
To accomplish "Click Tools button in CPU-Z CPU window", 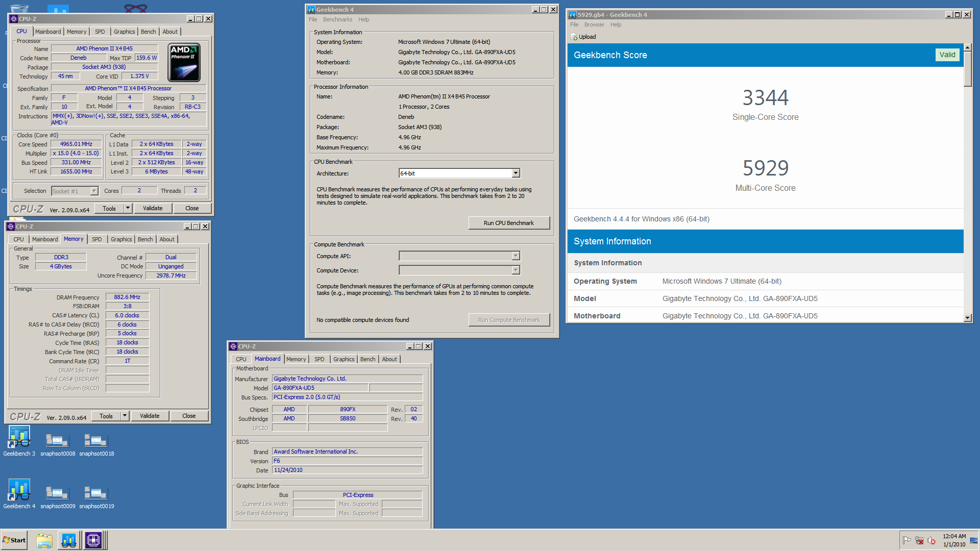I will (x=109, y=208).
